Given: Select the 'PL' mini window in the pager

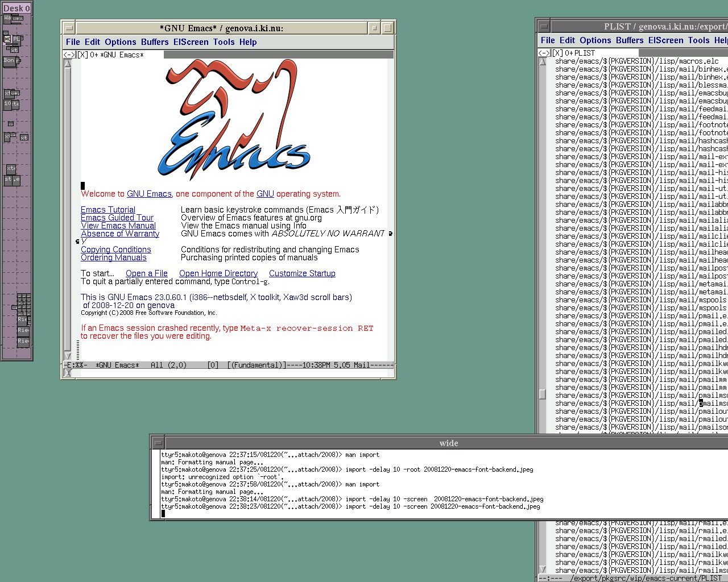Looking at the screenshot, I should [x=16, y=40].
